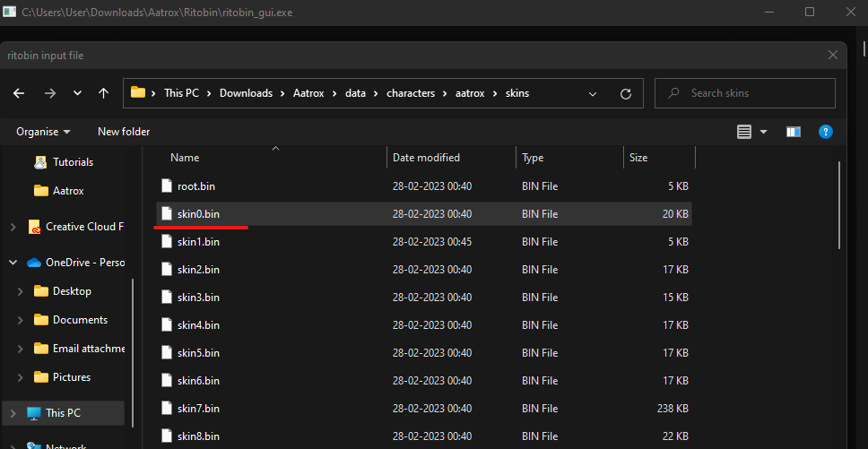Expand the Pictures folder node
This screenshot has width=868, height=449.
21,377
